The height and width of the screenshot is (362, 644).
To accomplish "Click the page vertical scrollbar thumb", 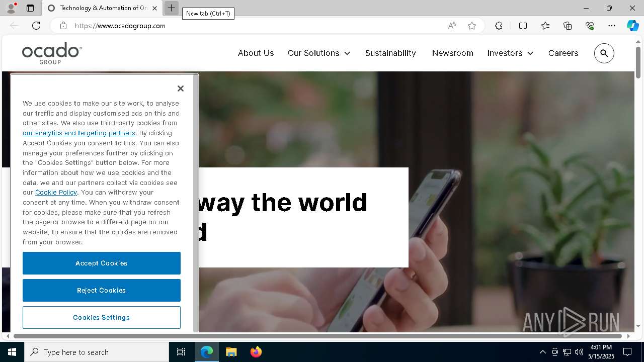I will [x=638, y=62].
